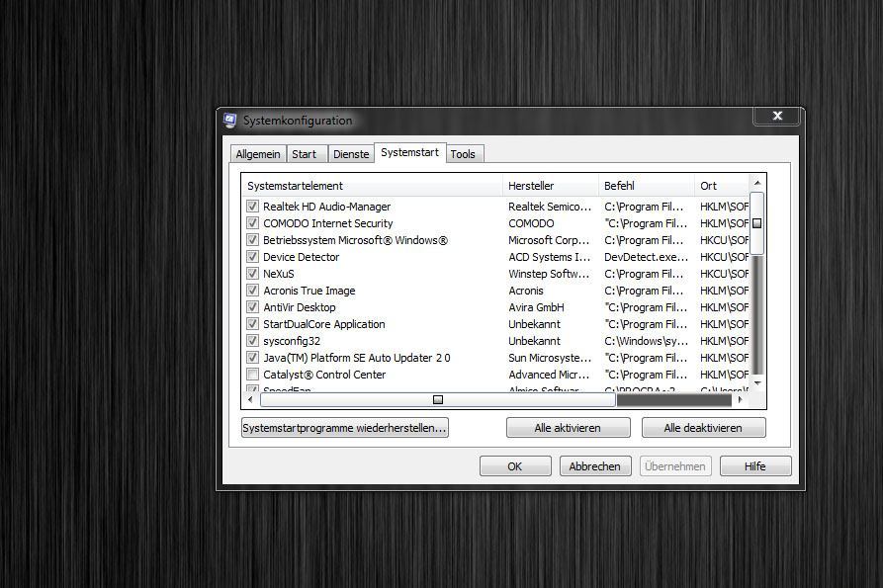883x588 pixels.
Task: Switch to the Tools tab
Action: 464,154
